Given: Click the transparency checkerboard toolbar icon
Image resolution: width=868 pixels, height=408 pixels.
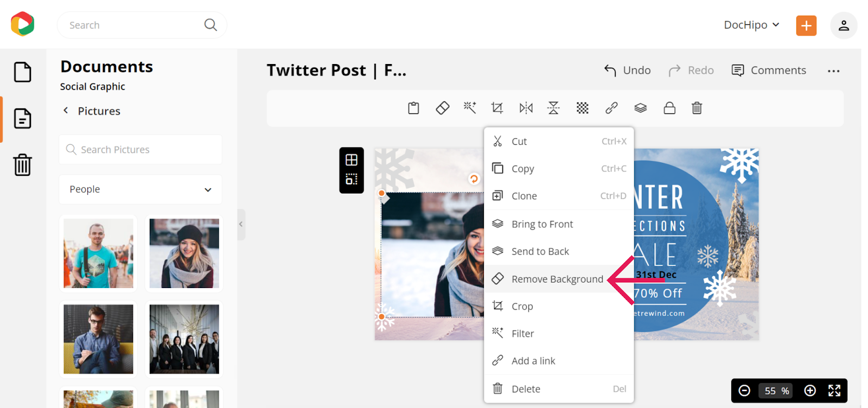Looking at the screenshot, I should (x=582, y=108).
